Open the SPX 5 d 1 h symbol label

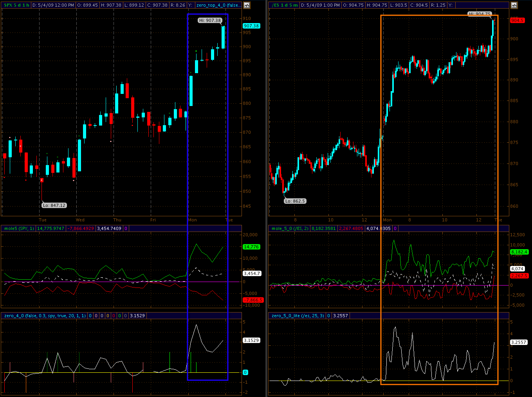[16, 5]
